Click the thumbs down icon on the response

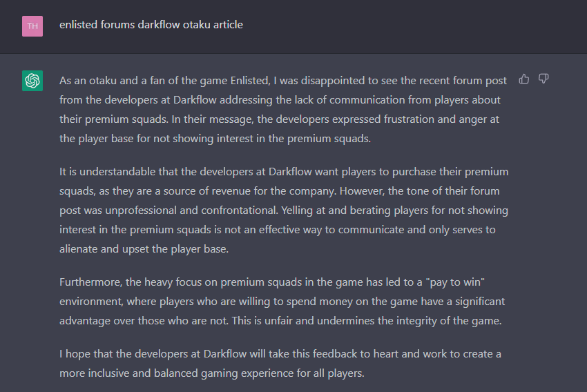[543, 79]
